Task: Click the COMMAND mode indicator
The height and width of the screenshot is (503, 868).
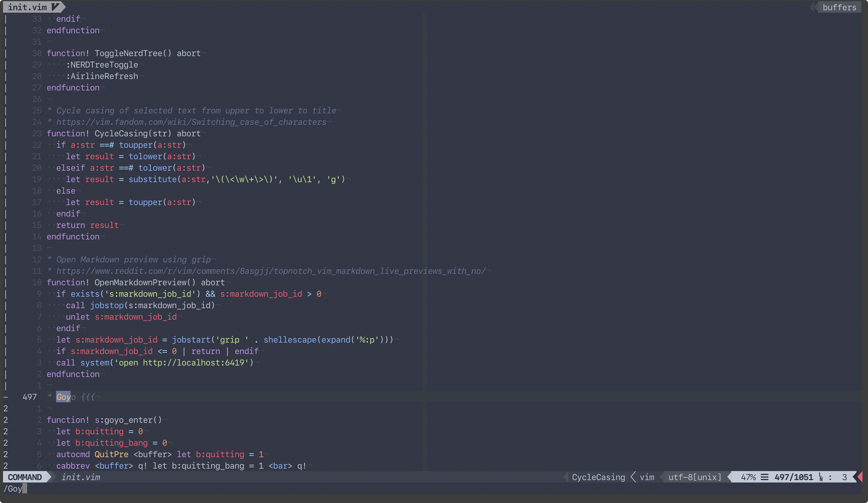Action: [25, 477]
